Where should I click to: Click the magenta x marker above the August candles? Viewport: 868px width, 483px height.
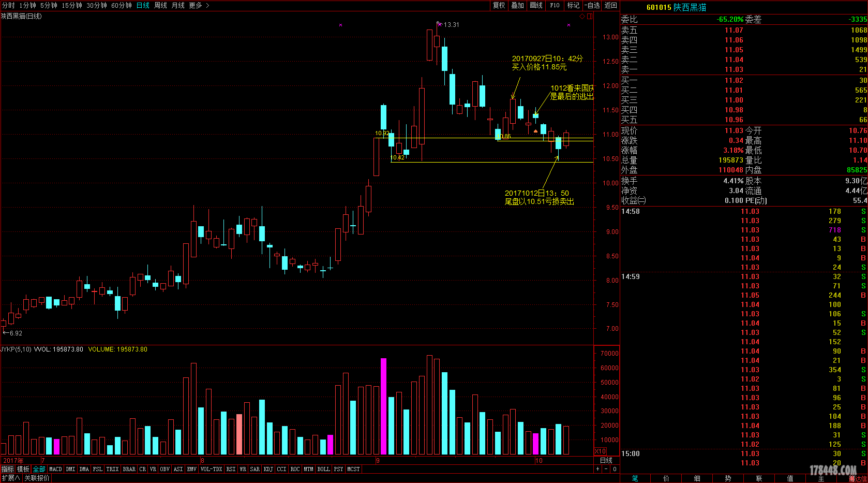[340, 25]
